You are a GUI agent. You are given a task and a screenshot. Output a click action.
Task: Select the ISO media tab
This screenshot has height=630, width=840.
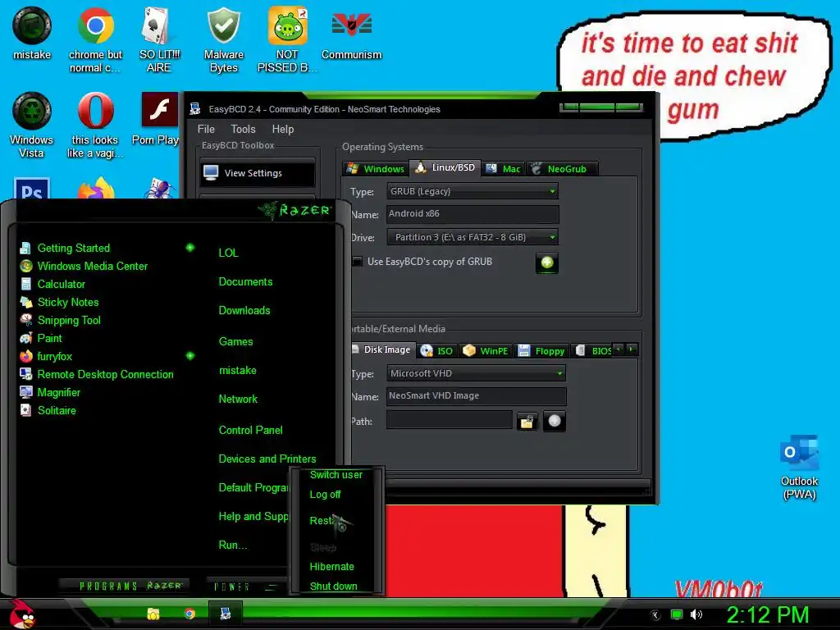click(437, 351)
